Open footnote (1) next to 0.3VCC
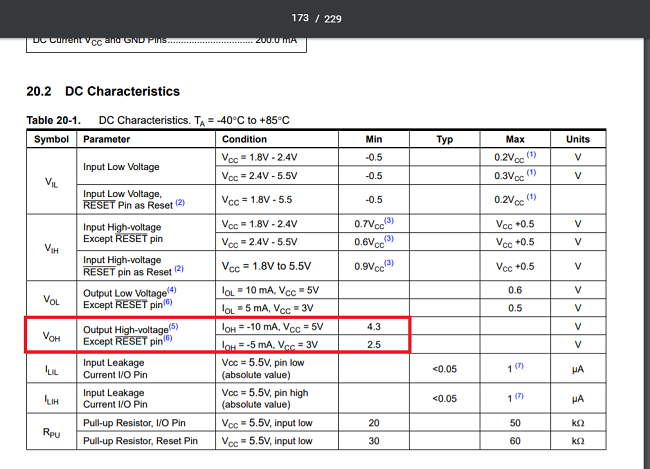The width and height of the screenshot is (650, 469). (x=531, y=172)
